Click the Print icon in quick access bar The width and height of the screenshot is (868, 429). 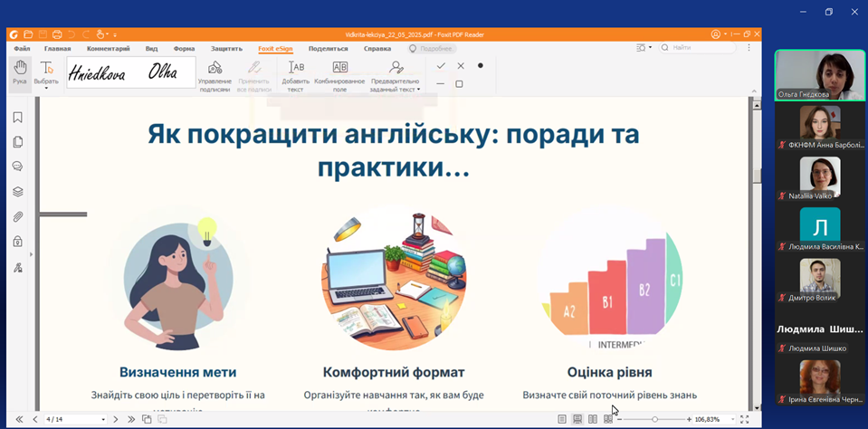[57, 34]
